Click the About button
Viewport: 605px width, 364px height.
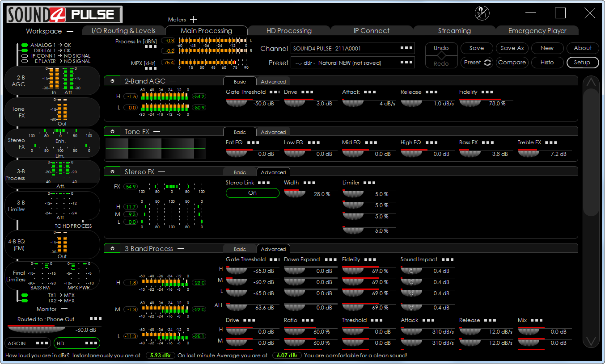click(x=583, y=48)
